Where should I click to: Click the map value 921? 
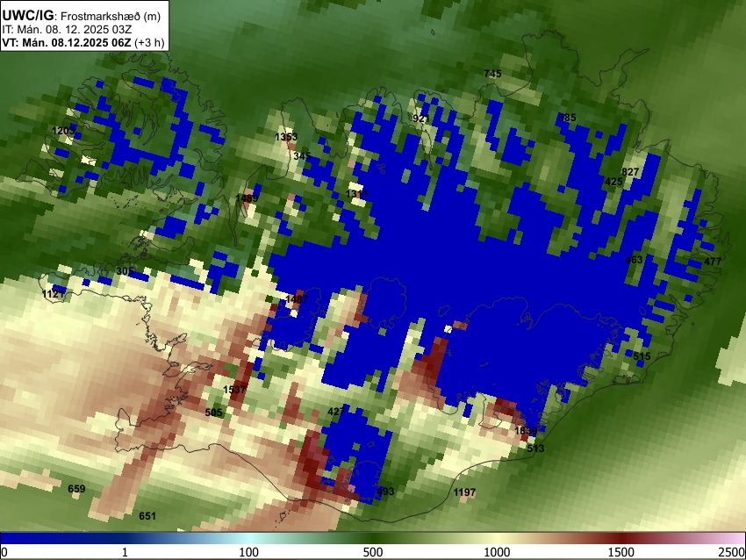pos(421,118)
